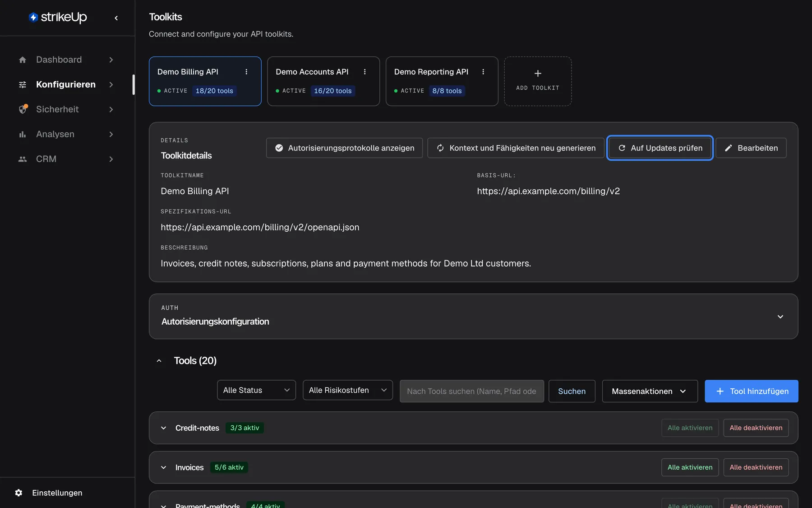Click the Toolkits page heading
Screen dimensions: 812x508
(166, 17)
